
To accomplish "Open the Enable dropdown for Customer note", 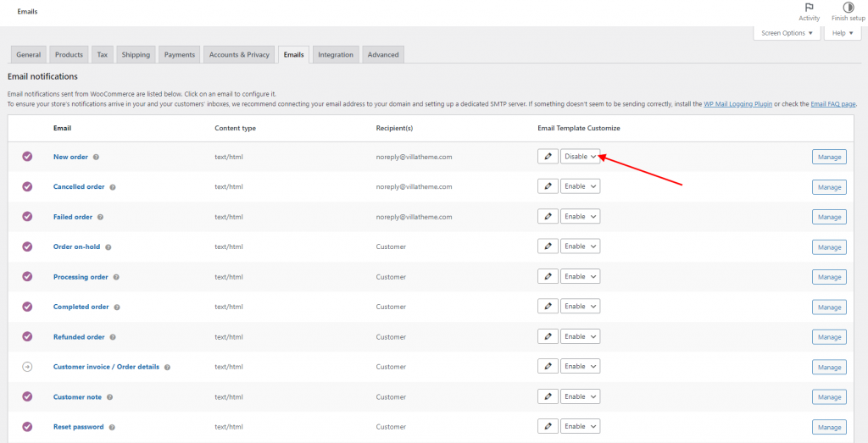I will click(580, 396).
